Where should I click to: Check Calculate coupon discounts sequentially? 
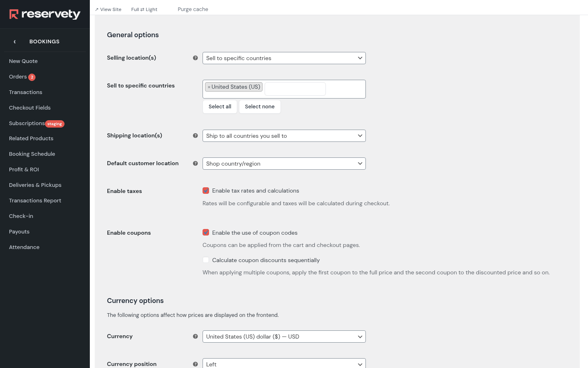[x=206, y=260]
